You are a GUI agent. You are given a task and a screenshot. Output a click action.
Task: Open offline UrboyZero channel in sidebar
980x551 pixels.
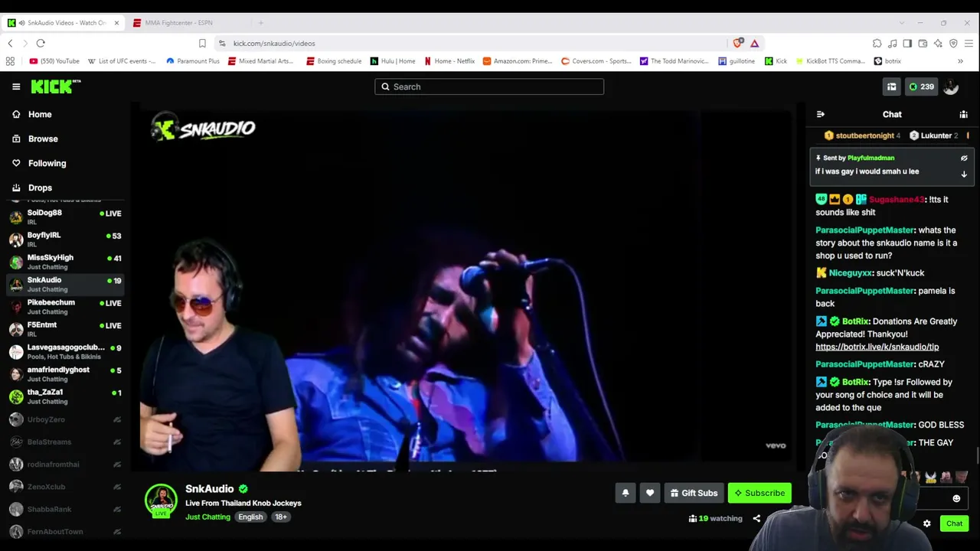(x=65, y=419)
